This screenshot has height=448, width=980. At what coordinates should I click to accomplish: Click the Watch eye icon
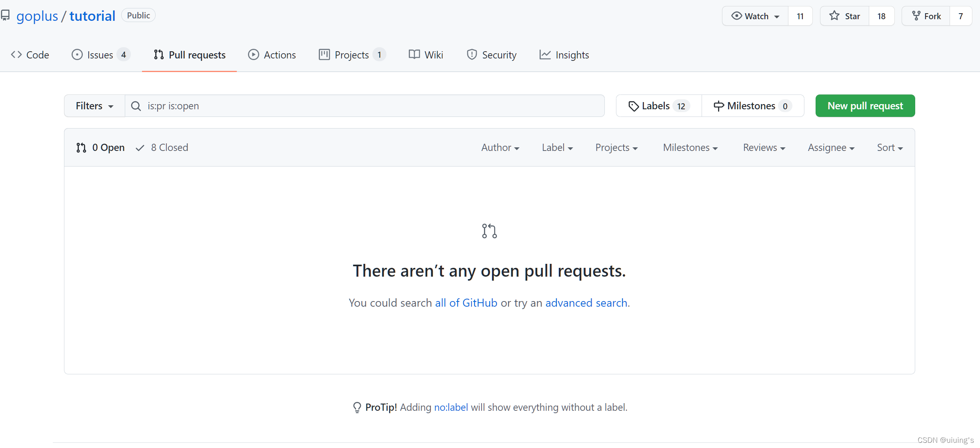(736, 16)
